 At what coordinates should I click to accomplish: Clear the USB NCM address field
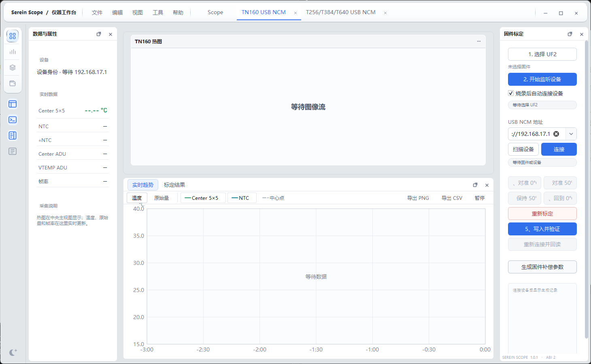556,134
